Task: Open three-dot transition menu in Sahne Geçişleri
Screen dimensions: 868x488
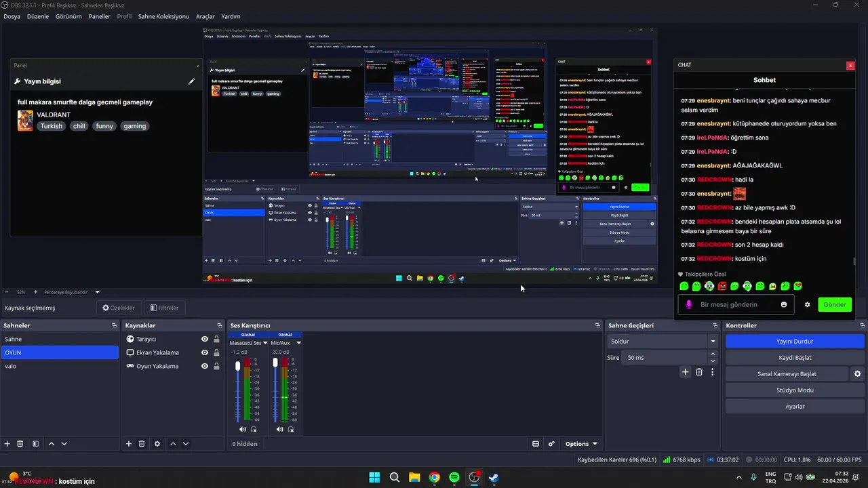Action: pos(712,372)
